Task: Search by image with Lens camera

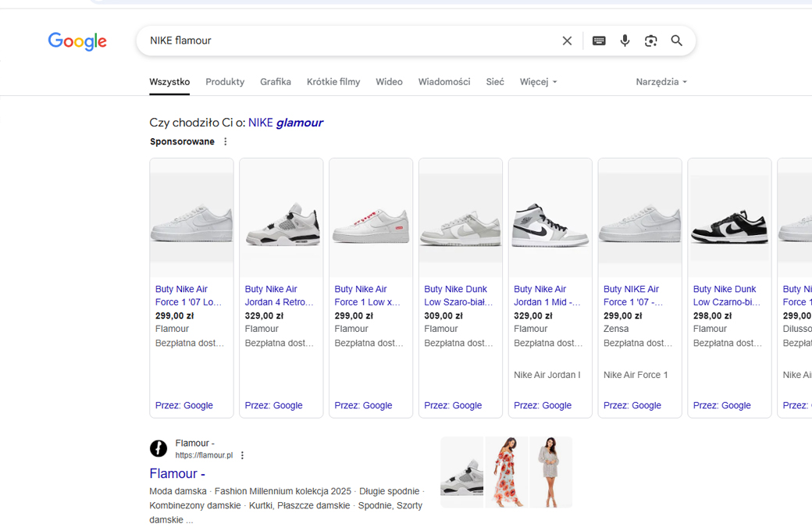Action: coord(651,41)
